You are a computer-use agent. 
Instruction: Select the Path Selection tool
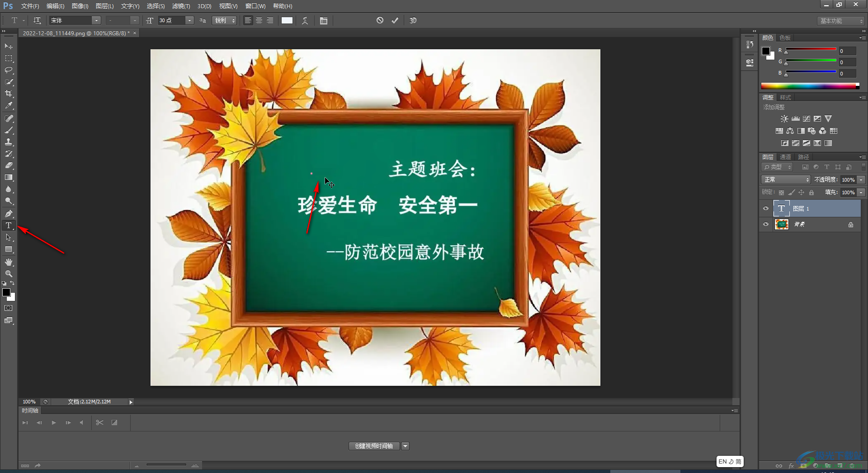[x=9, y=237]
